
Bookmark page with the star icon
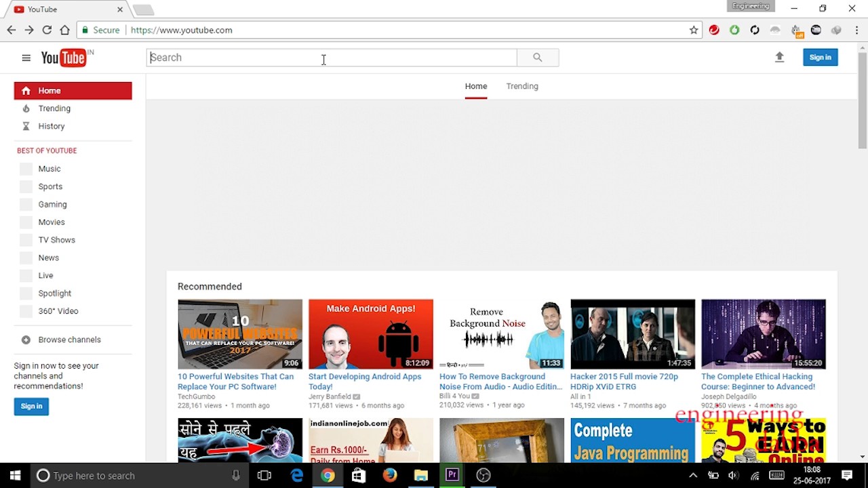tap(694, 30)
